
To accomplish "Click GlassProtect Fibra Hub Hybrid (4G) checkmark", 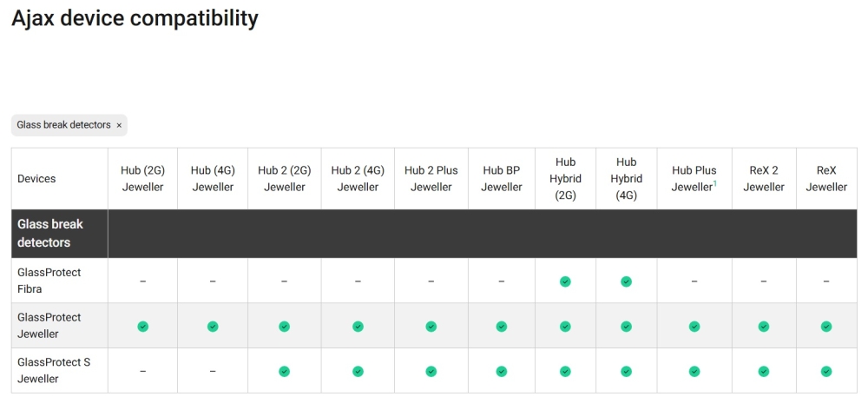I will pos(626,281).
